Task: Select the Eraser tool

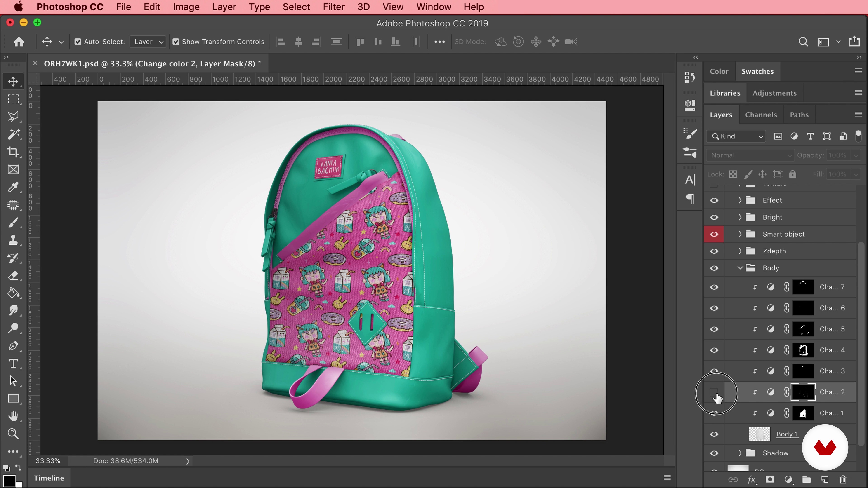Action: coord(13,275)
